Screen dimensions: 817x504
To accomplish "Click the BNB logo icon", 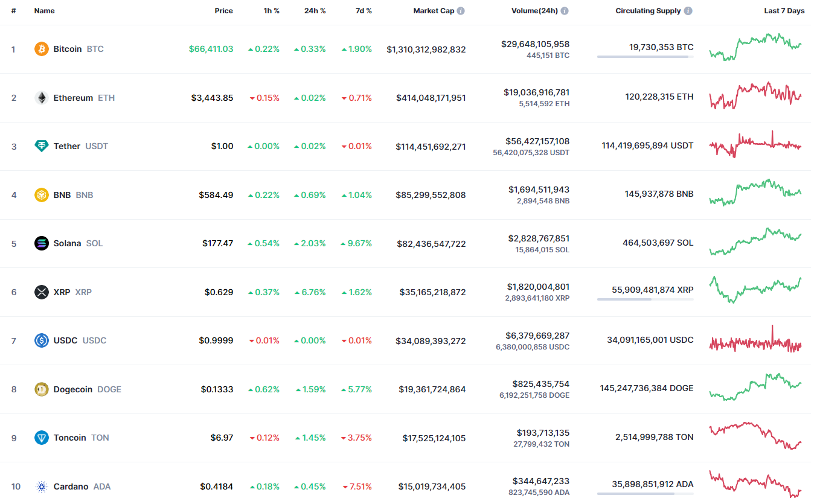I will point(41,195).
